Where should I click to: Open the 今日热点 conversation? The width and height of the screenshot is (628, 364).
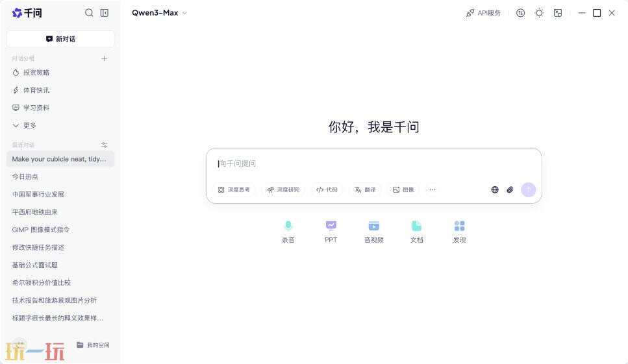(60, 176)
